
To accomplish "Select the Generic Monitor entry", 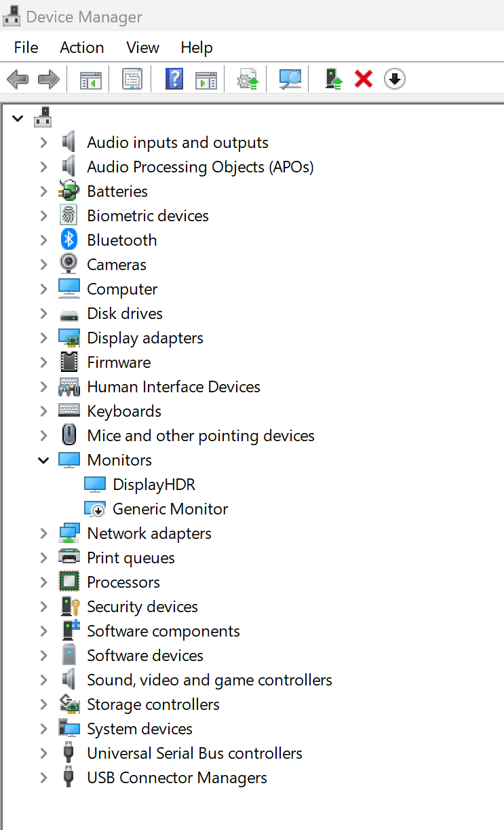I will pyautogui.click(x=170, y=509).
